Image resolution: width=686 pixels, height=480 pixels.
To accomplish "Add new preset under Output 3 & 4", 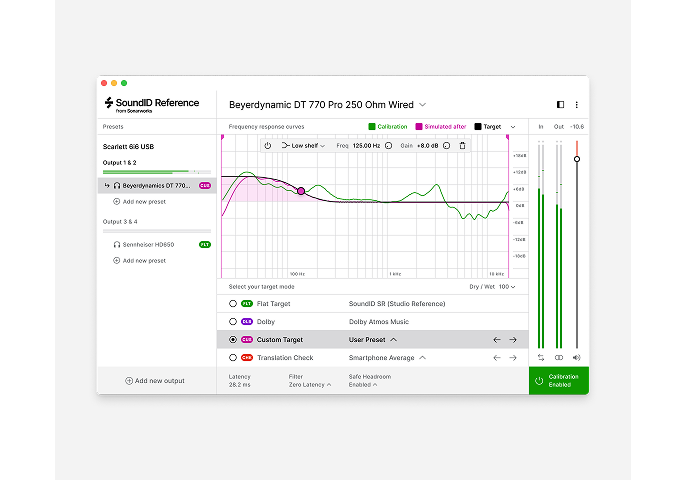I will tap(140, 261).
